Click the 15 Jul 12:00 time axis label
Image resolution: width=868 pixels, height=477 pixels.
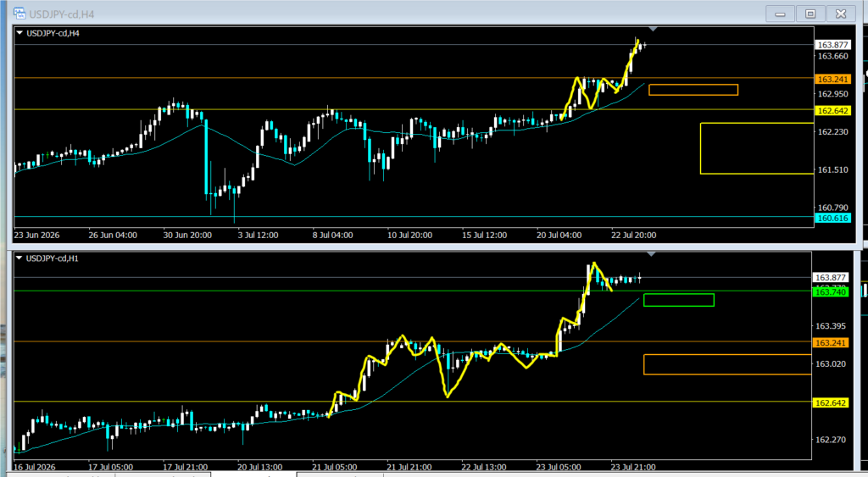tap(484, 235)
